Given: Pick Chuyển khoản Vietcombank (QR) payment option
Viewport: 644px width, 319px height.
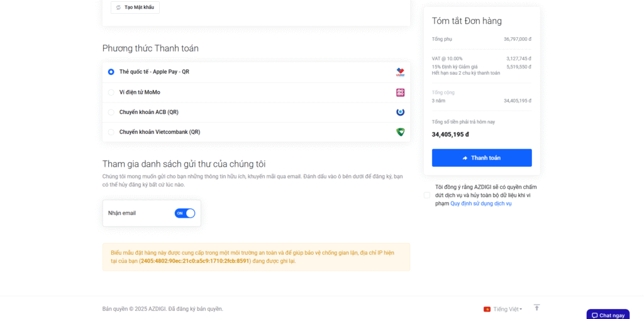Looking at the screenshot, I should 111,132.
